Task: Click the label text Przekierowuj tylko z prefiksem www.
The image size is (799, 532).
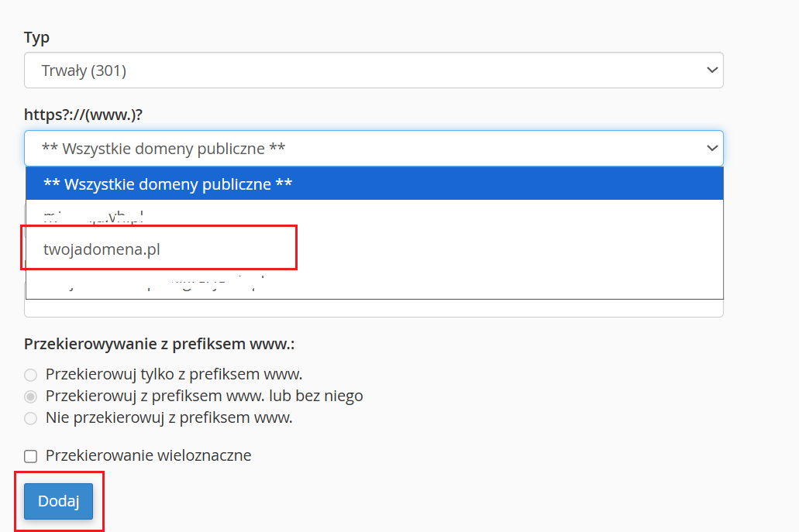Action: point(174,374)
